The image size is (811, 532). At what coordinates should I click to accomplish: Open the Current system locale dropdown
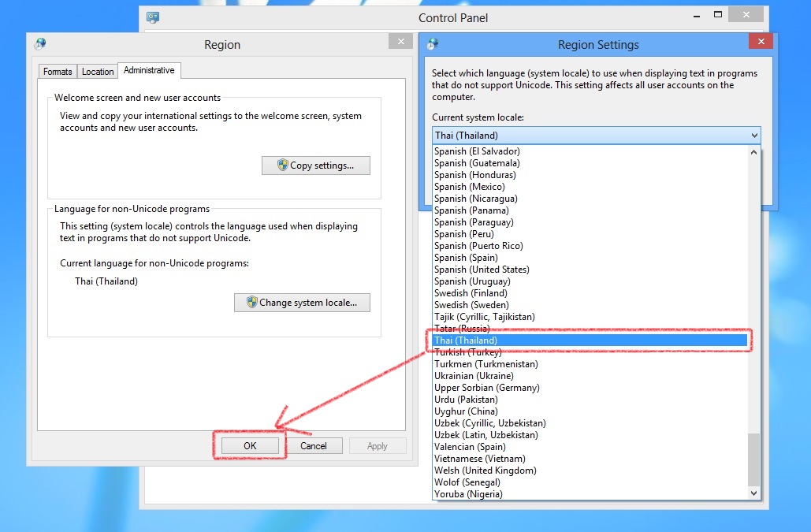click(754, 135)
